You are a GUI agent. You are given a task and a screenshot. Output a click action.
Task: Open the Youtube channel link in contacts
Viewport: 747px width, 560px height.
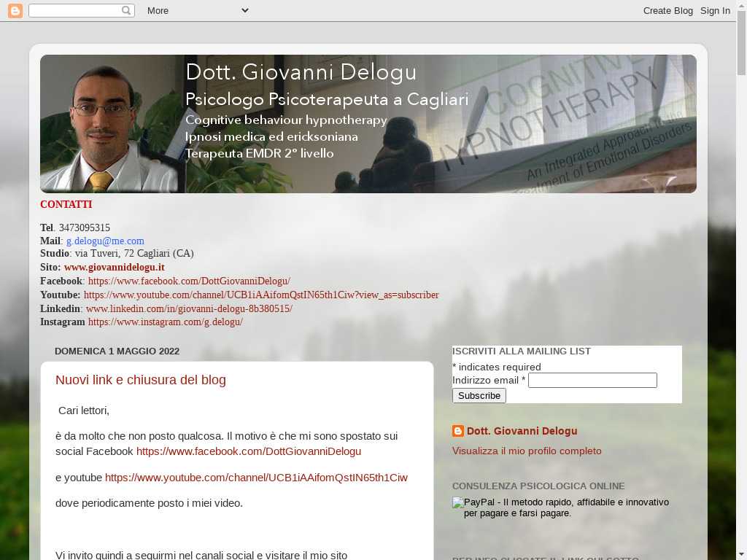261,295
